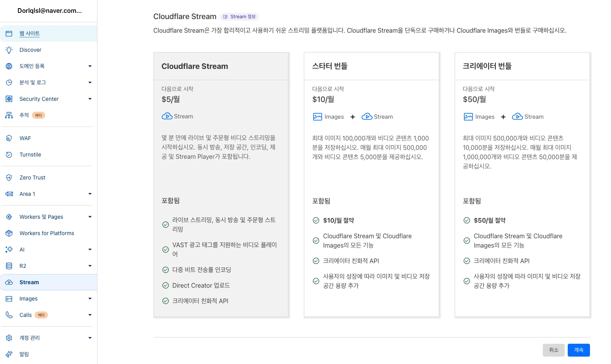
Task: Click the 취소 cancel button
Action: point(554,350)
